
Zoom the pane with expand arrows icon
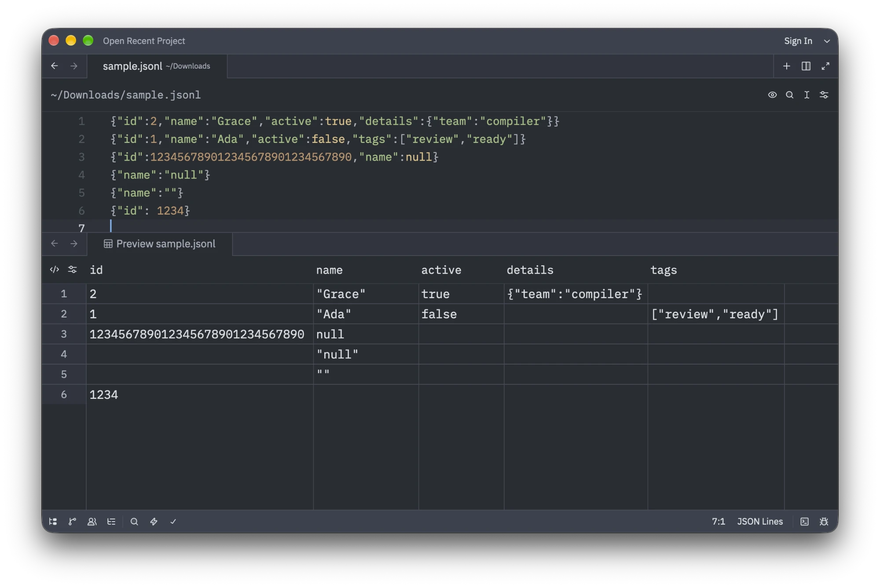(x=825, y=66)
